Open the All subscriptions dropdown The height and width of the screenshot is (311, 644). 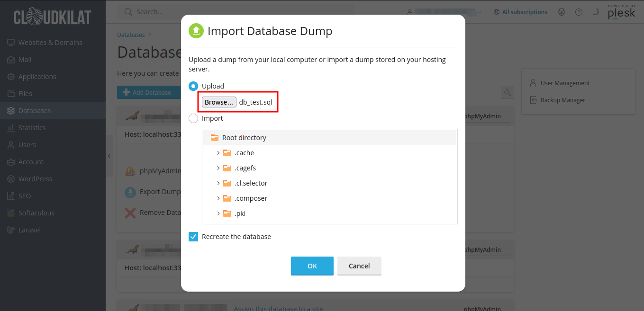coord(520,12)
